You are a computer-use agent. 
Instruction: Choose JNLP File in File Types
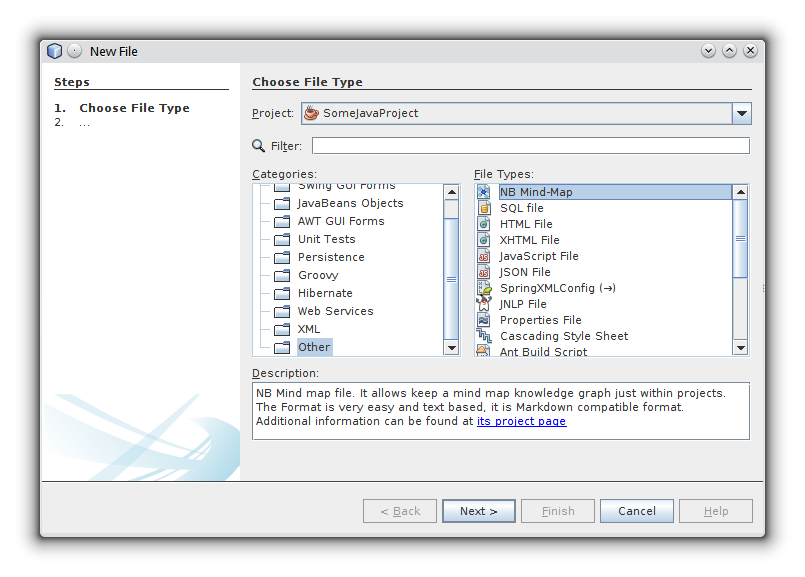(604, 304)
